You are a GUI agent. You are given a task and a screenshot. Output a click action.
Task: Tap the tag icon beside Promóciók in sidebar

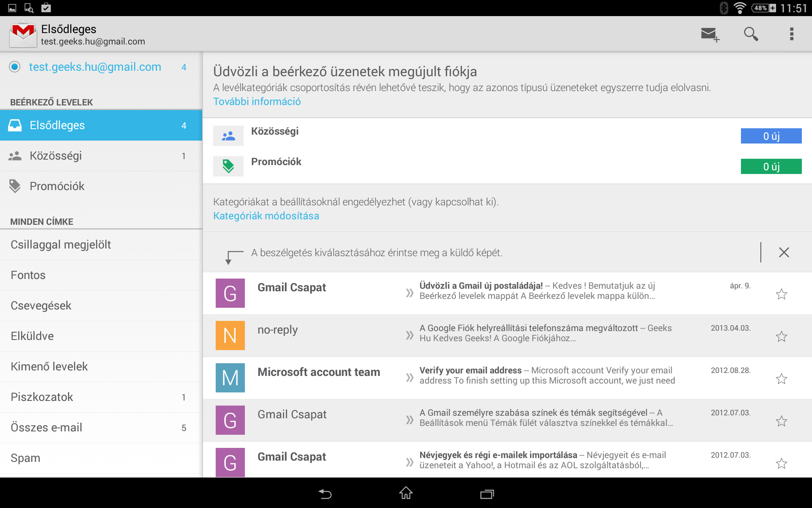coord(15,186)
